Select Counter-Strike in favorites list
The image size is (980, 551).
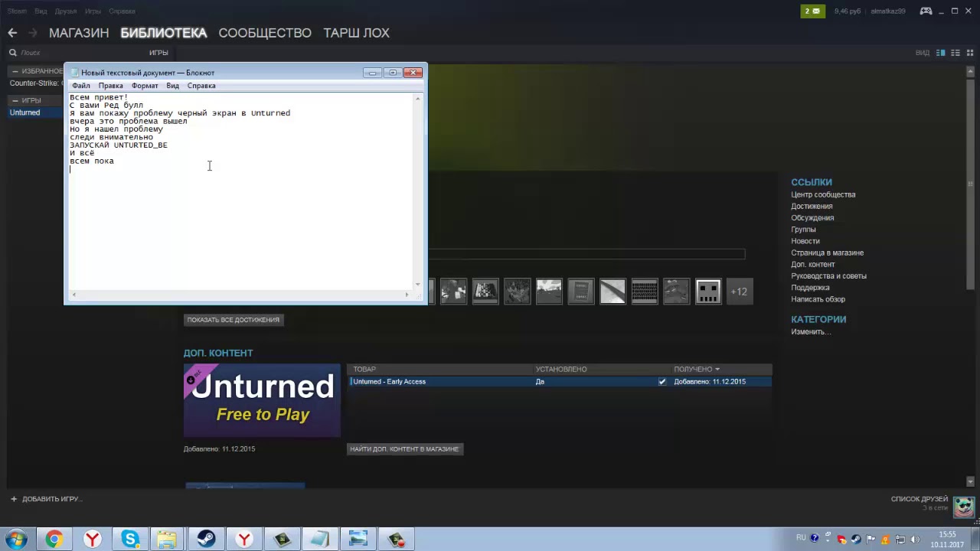(x=36, y=83)
